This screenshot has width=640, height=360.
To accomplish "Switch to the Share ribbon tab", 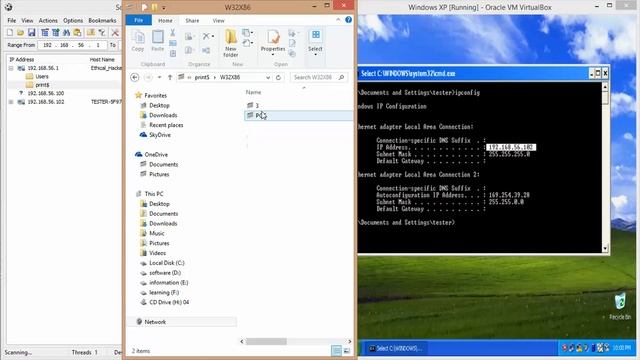I will (192, 20).
